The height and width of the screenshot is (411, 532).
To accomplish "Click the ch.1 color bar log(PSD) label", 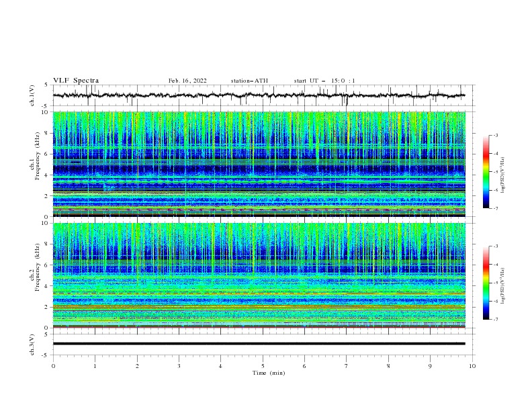I will [x=502, y=175].
